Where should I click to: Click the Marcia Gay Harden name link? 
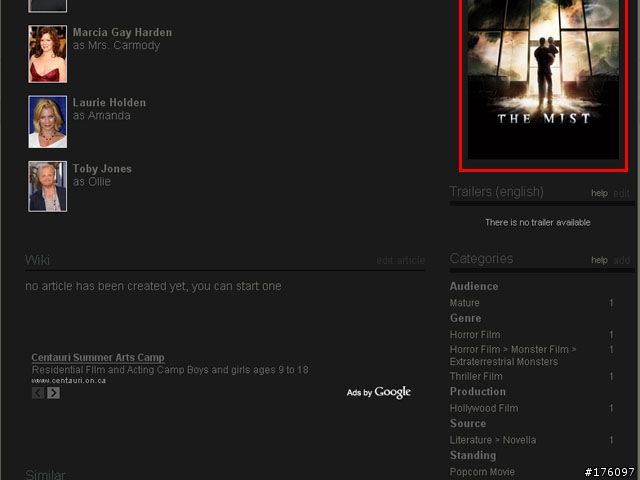122,32
